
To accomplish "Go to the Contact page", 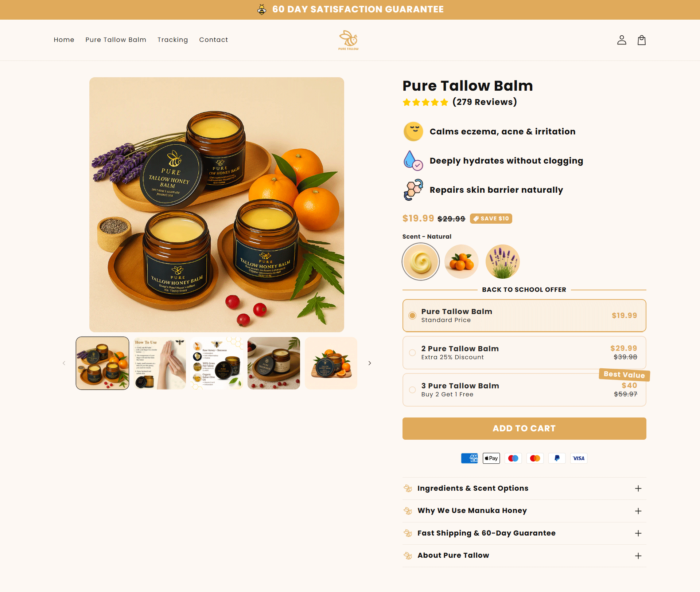I will (x=213, y=40).
